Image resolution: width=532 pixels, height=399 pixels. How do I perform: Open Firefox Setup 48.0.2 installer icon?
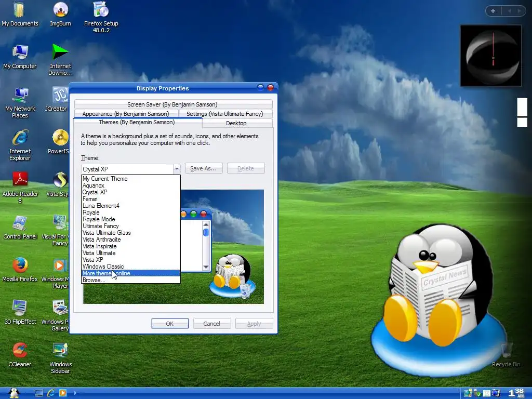point(101,17)
